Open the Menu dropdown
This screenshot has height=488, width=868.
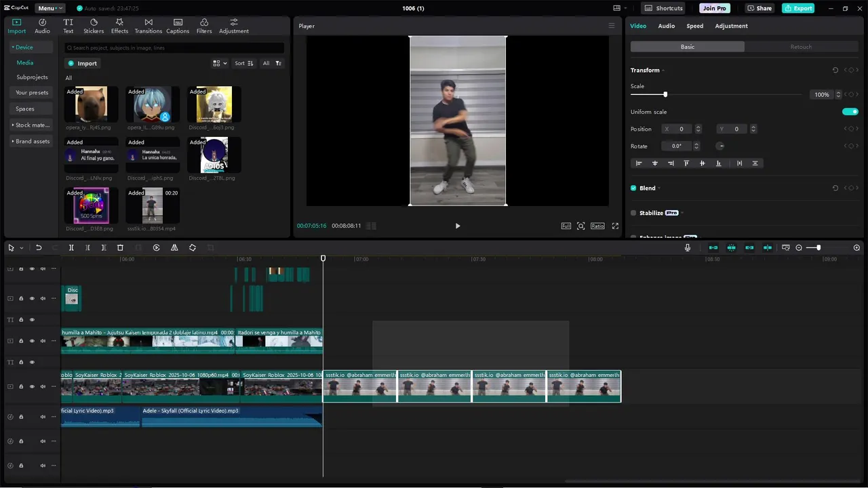pyautogui.click(x=50, y=8)
